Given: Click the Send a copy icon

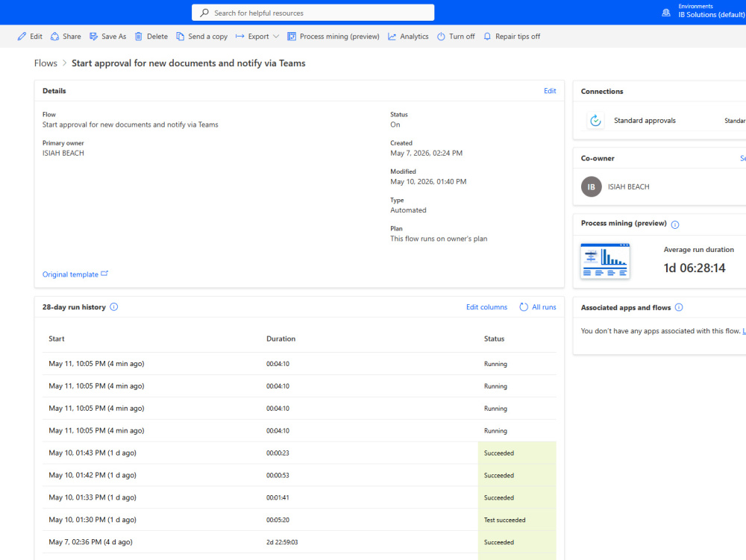Looking at the screenshot, I should (181, 37).
